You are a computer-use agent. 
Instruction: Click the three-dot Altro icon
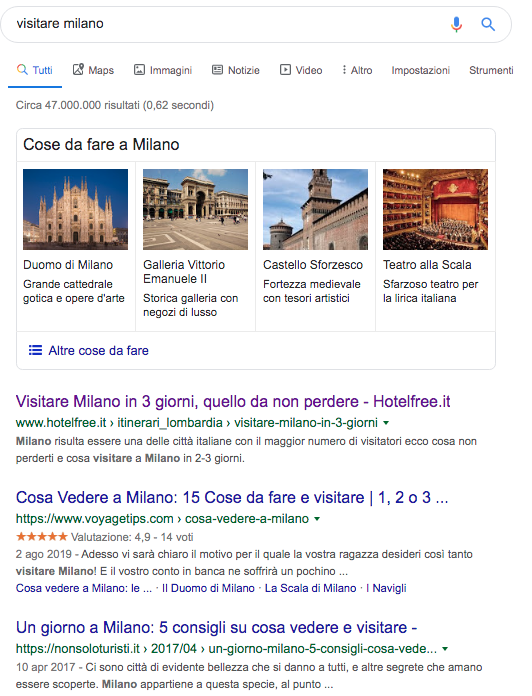(x=344, y=70)
